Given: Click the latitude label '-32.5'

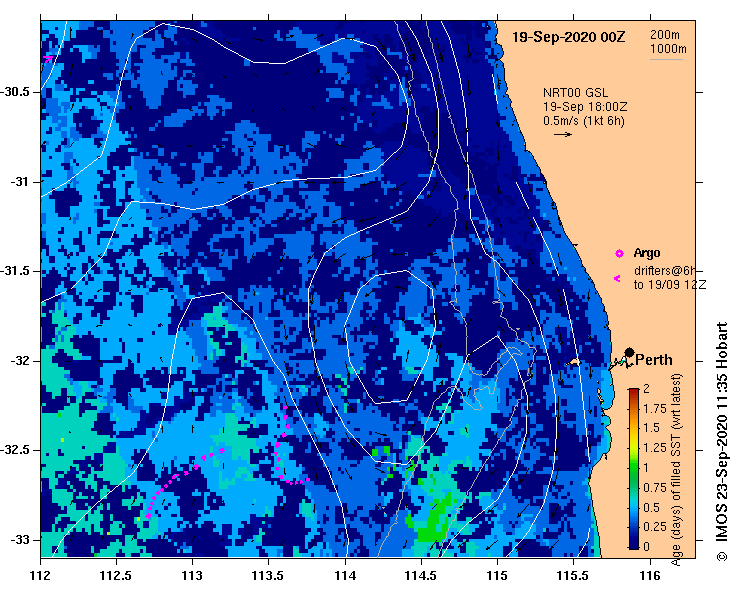Looking at the screenshot, I should (x=17, y=450).
